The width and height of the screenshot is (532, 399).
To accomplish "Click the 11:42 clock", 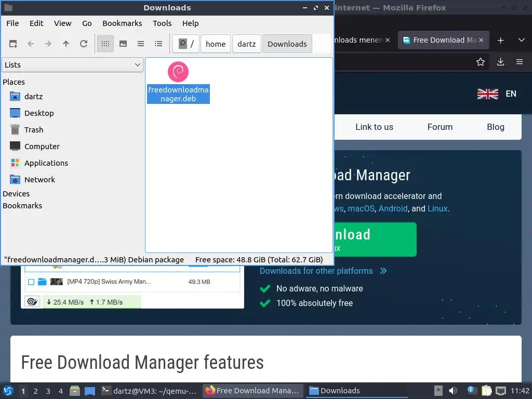I will [x=520, y=391].
